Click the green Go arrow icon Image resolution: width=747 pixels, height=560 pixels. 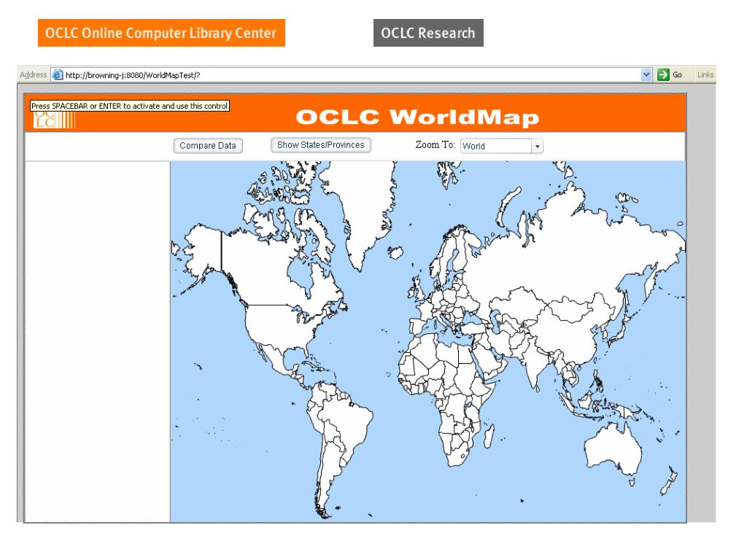click(x=663, y=75)
